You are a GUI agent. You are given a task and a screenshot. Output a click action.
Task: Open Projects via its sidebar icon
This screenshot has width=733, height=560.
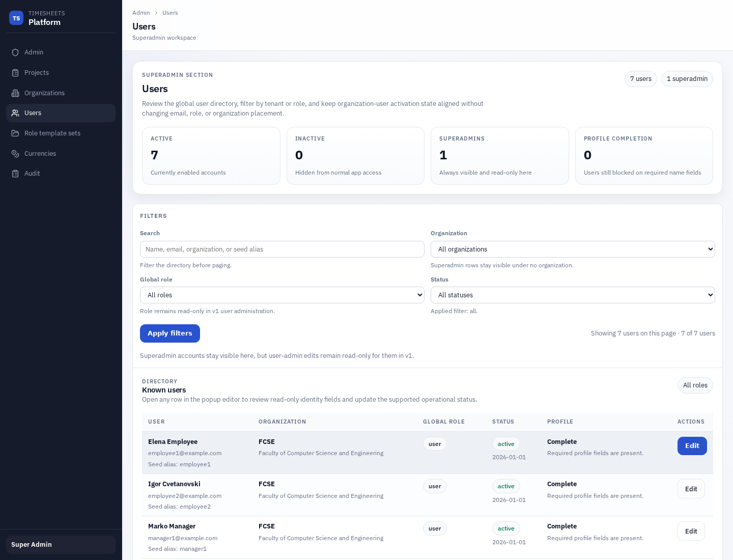pos(16,73)
